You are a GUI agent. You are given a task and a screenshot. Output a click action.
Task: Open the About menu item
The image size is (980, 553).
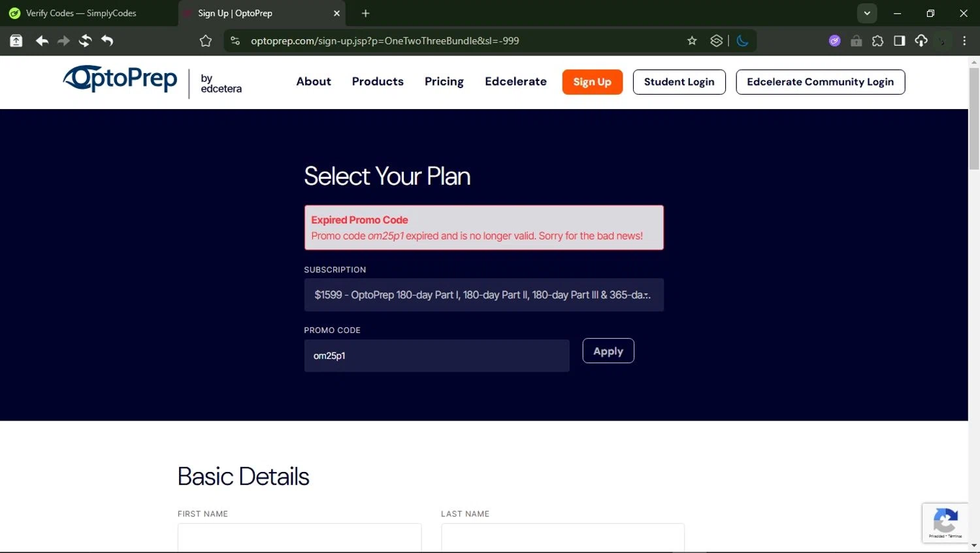click(x=314, y=82)
